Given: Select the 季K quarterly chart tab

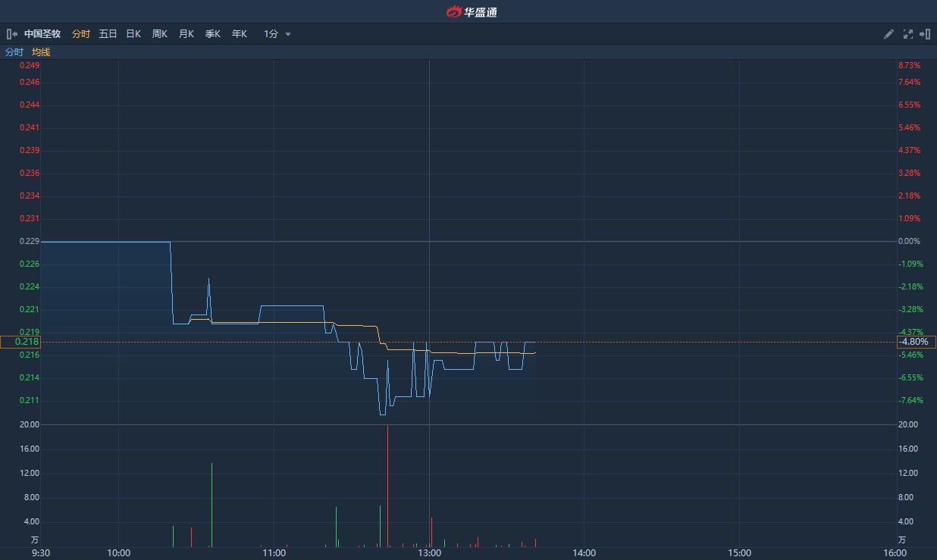Looking at the screenshot, I should click(212, 33).
